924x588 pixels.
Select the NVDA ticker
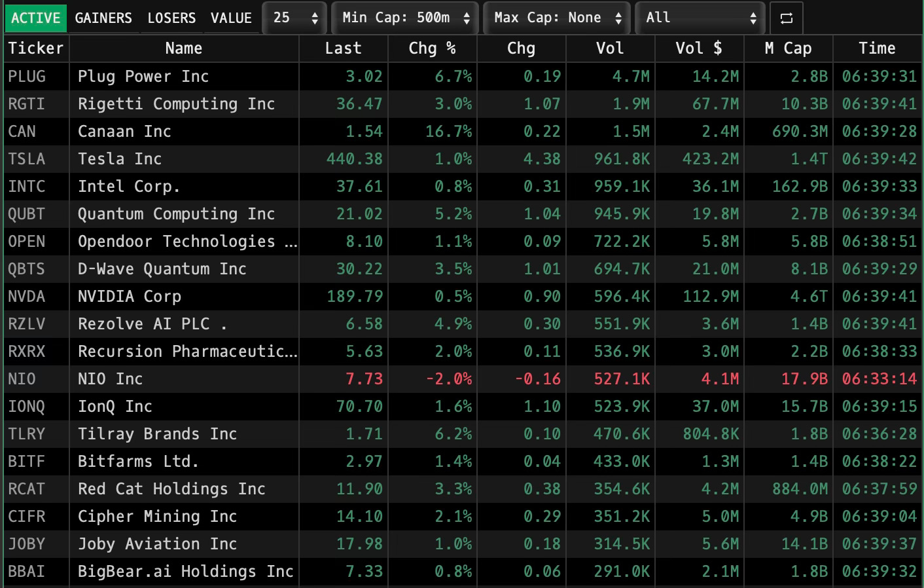27,297
